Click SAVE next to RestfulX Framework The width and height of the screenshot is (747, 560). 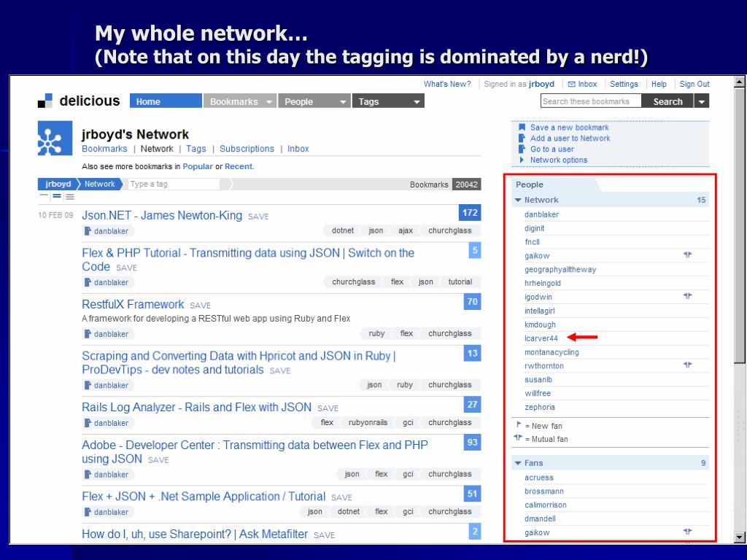click(x=200, y=306)
